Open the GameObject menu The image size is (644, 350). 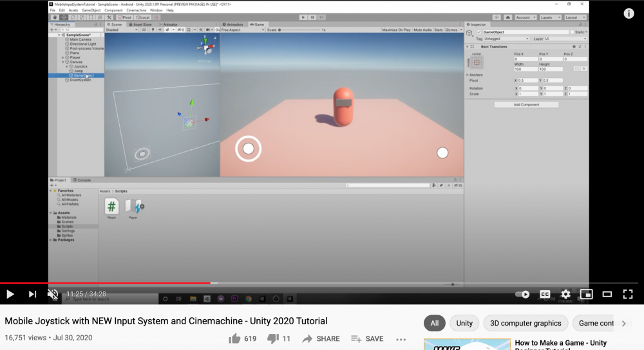91,10
